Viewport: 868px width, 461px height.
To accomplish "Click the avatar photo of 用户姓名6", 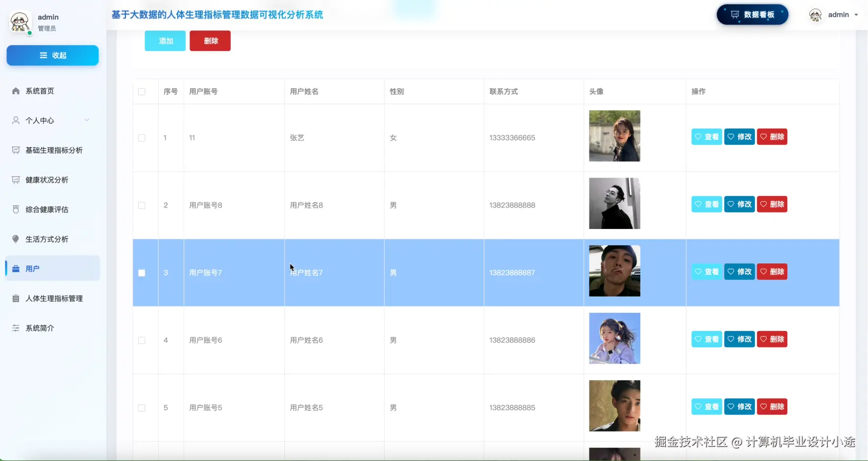I will coord(614,339).
